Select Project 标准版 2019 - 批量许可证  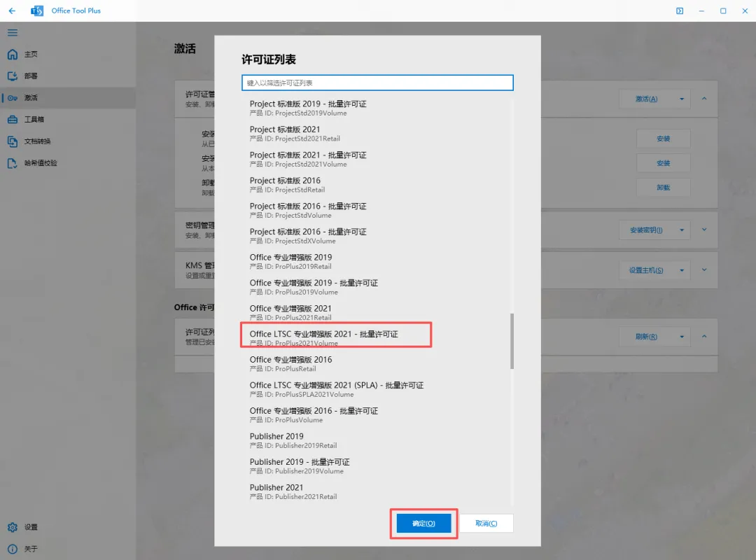tap(377, 108)
